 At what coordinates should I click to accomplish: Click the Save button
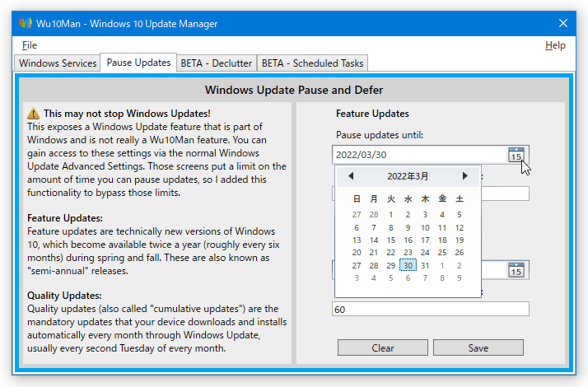[478, 347]
